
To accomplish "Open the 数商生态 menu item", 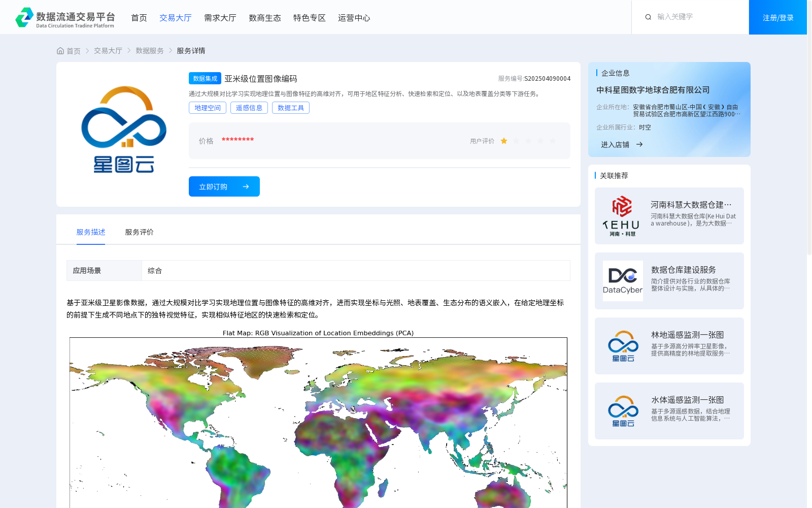I will [x=265, y=18].
